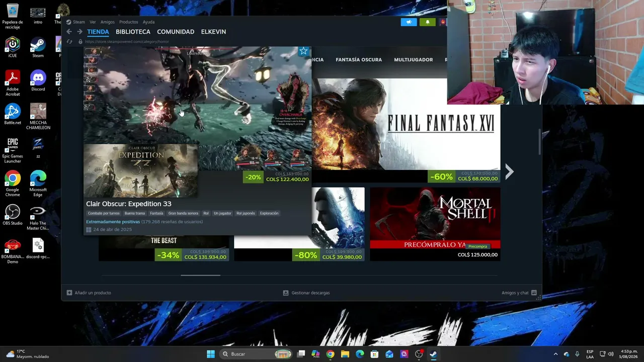644x362 pixels.
Task: Switch to the COMUNIDAD tab
Action: tap(176, 32)
